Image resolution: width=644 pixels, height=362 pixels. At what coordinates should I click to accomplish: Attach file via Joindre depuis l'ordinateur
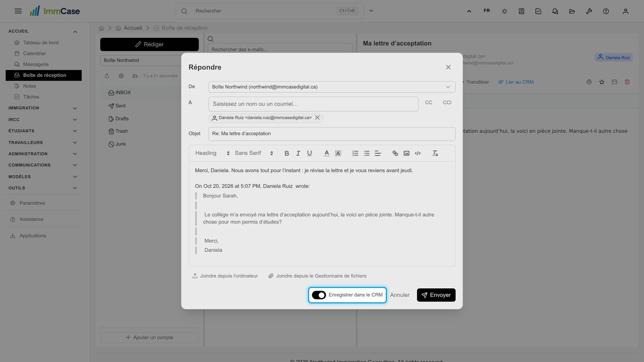pyautogui.click(x=225, y=276)
